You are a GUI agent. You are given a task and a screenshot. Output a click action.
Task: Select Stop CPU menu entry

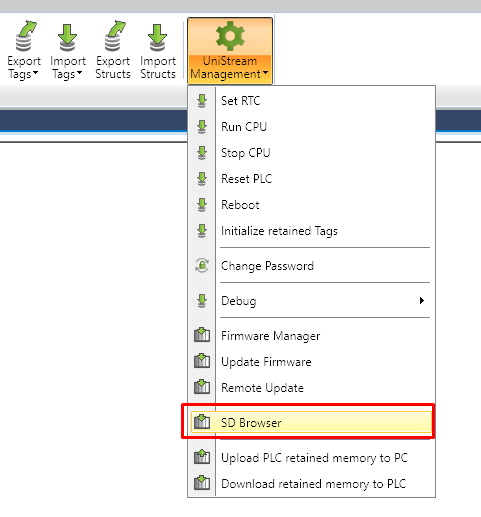click(312, 153)
